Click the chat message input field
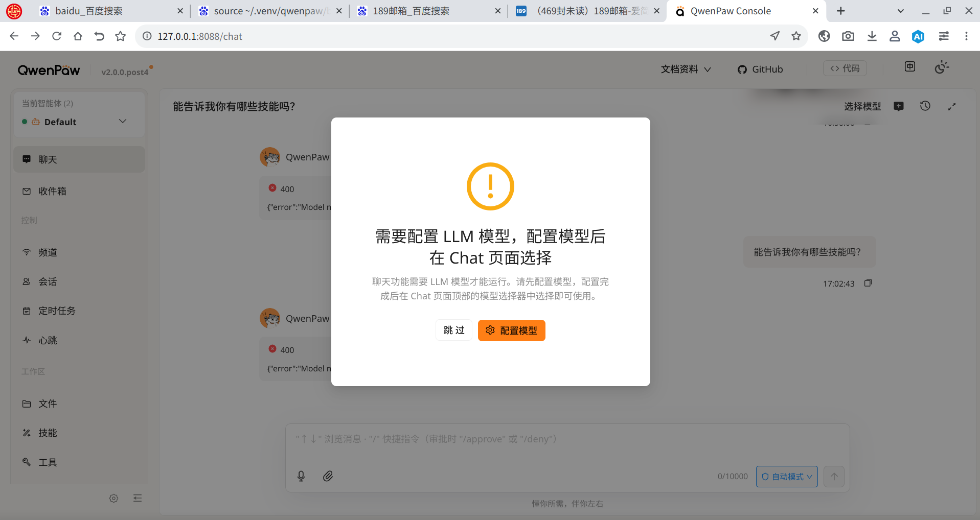The width and height of the screenshot is (980, 520). point(567,439)
